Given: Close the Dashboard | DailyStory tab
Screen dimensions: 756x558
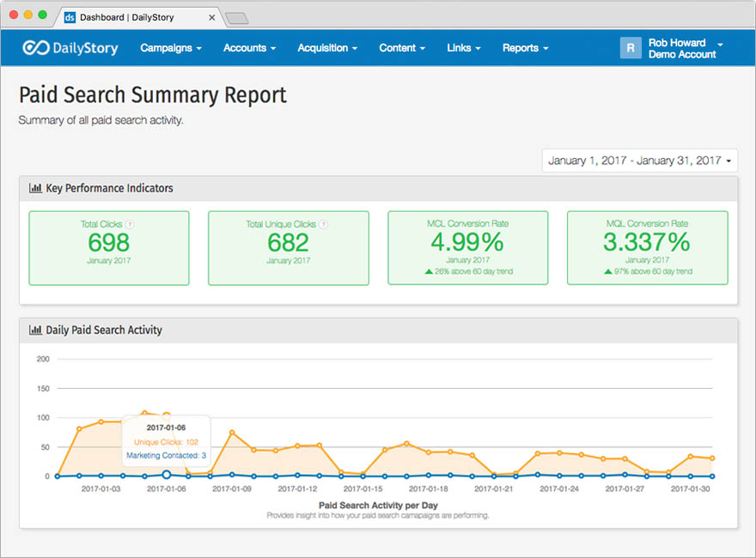Looking at the screenshot, I should click(211, 17).
